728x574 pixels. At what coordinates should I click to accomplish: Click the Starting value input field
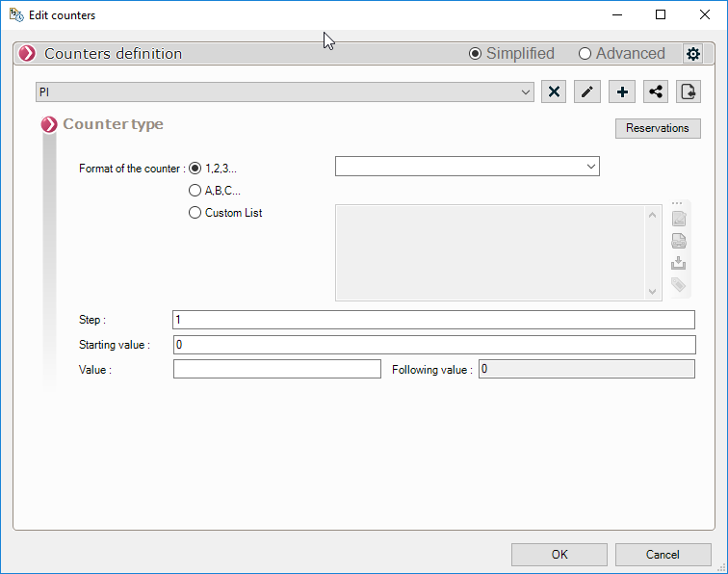(433, 345)
